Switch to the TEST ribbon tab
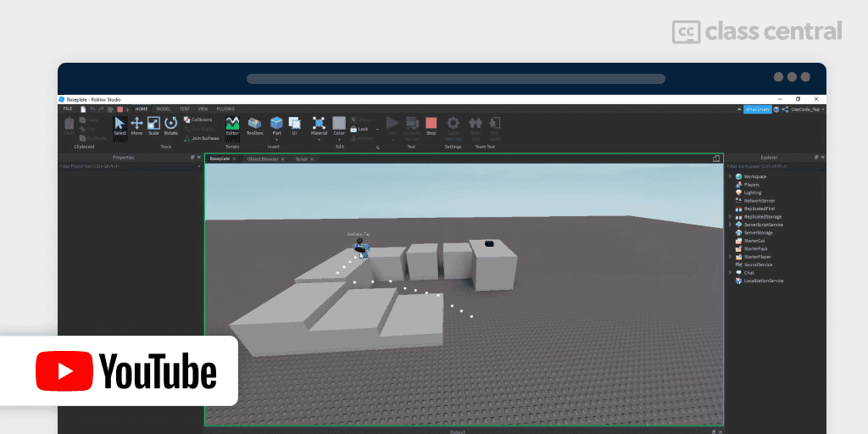The height and width of the screenshot is (434, 868). coord(184,109)
